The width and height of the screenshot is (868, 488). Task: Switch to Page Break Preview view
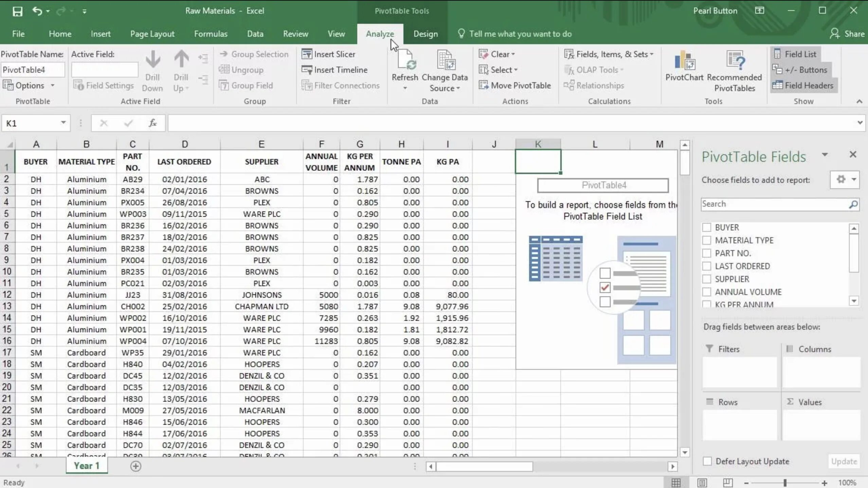pos(727,483)
